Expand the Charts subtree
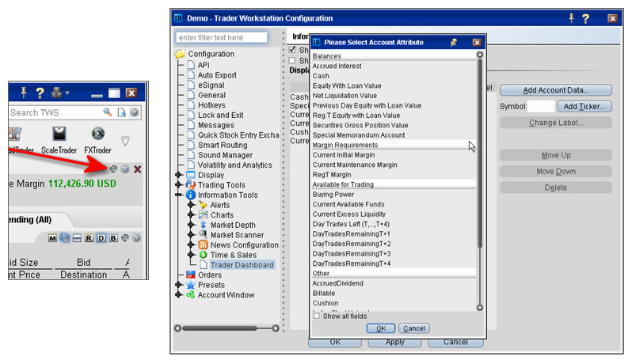Image resolution: width=632 pixels, height=364 pixels. tap(192, 215)
